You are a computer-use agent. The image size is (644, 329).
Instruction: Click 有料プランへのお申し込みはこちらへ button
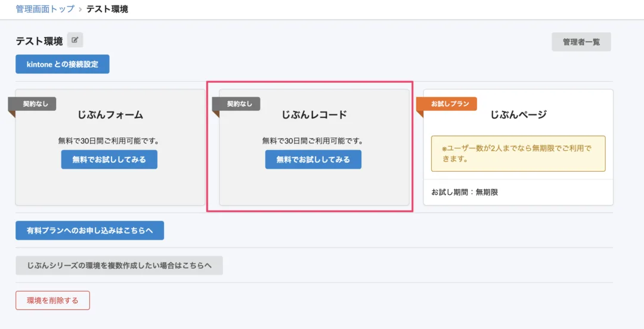pos(90,231)
